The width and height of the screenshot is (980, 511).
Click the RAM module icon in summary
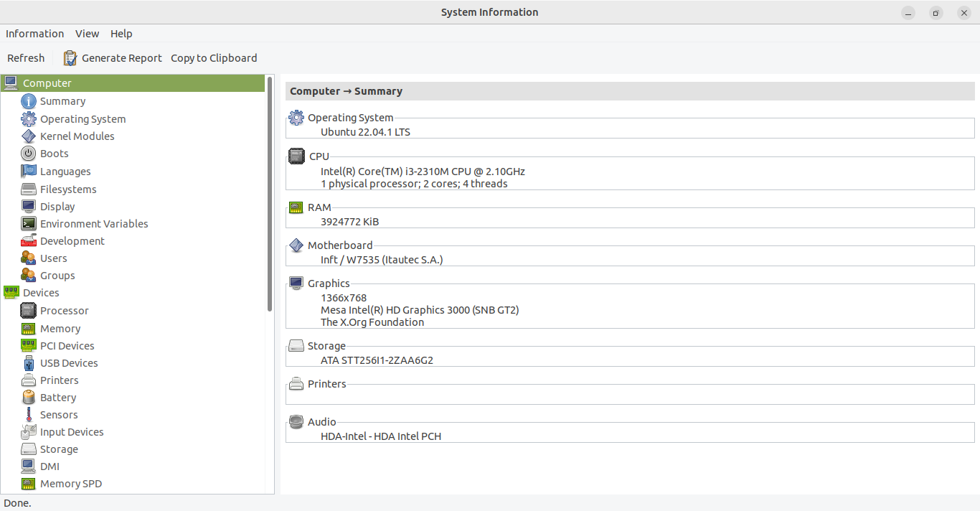[x=296, y=207]
